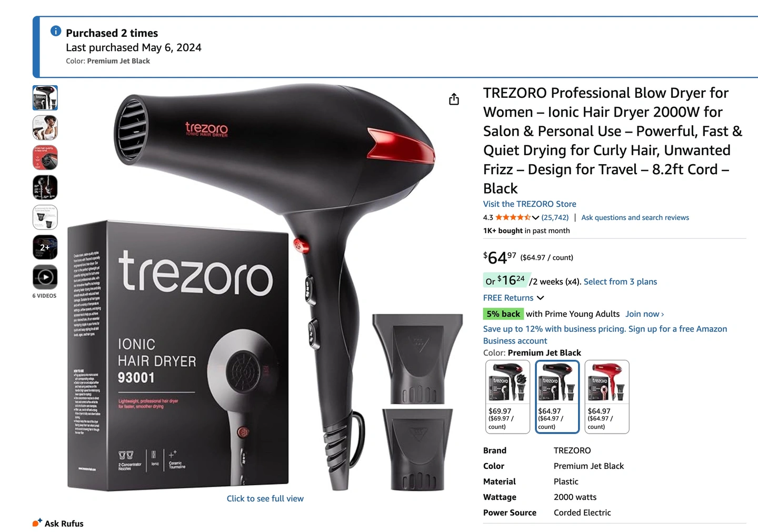This screenshot has height=532, width=758.
Task: Select the first hair dryer thumbnail
Action: pos(45,97)
